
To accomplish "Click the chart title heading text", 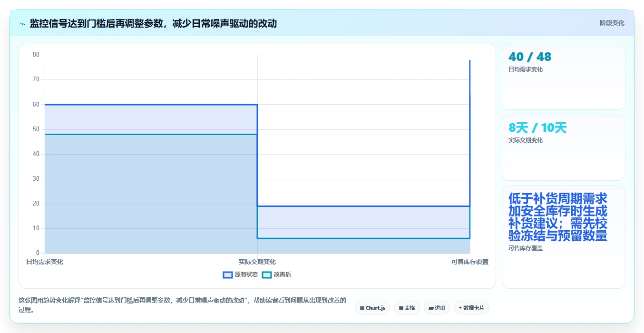I will pos(153,24).
